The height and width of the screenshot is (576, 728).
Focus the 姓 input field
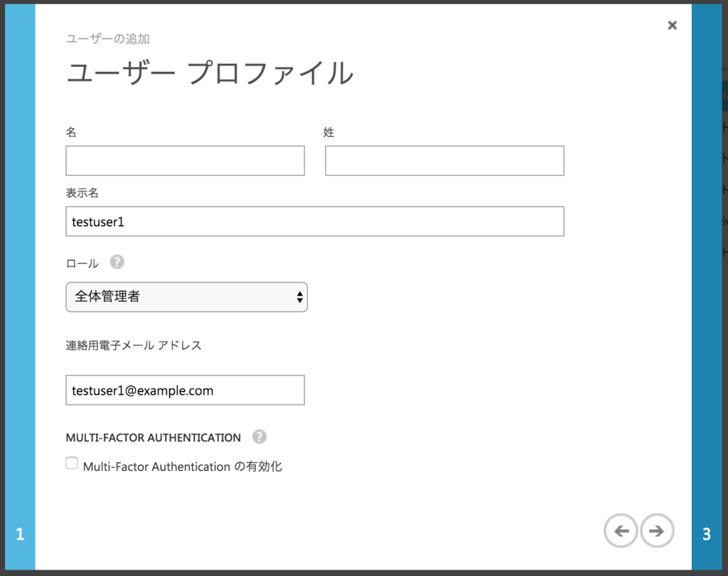(444, 161)
